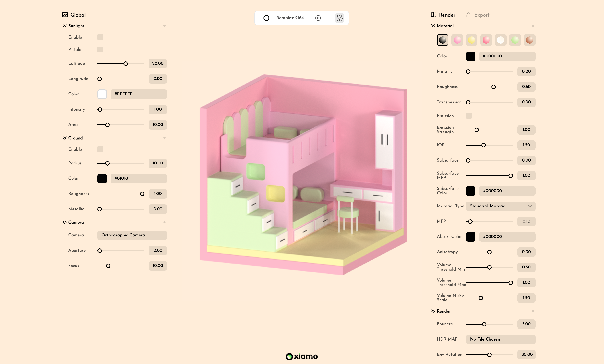Select the white material sphere
Image resolution: width=604 pixels, height=364 pixels.
click(x=501, y=40)
